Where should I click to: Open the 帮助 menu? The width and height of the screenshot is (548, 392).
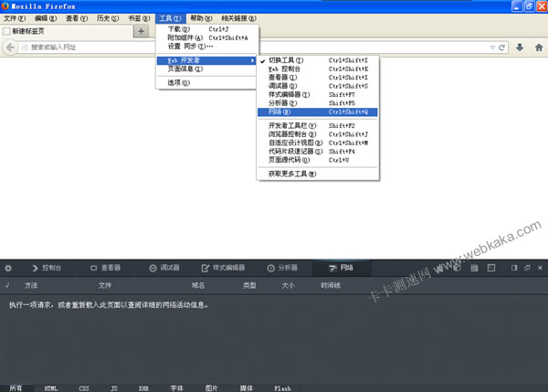201,18
